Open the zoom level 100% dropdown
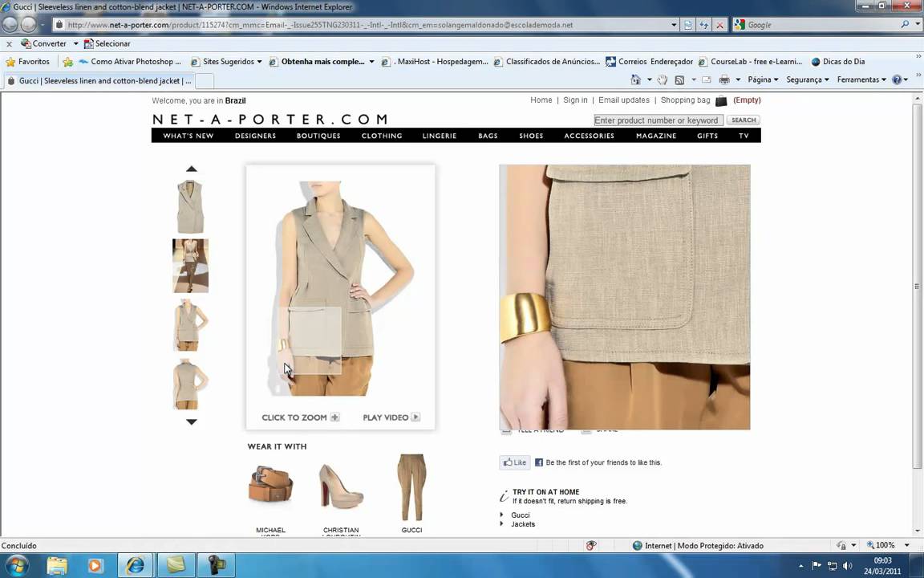Image resolution: width=924 pixels, height=578 pixels. coord(907,546)
